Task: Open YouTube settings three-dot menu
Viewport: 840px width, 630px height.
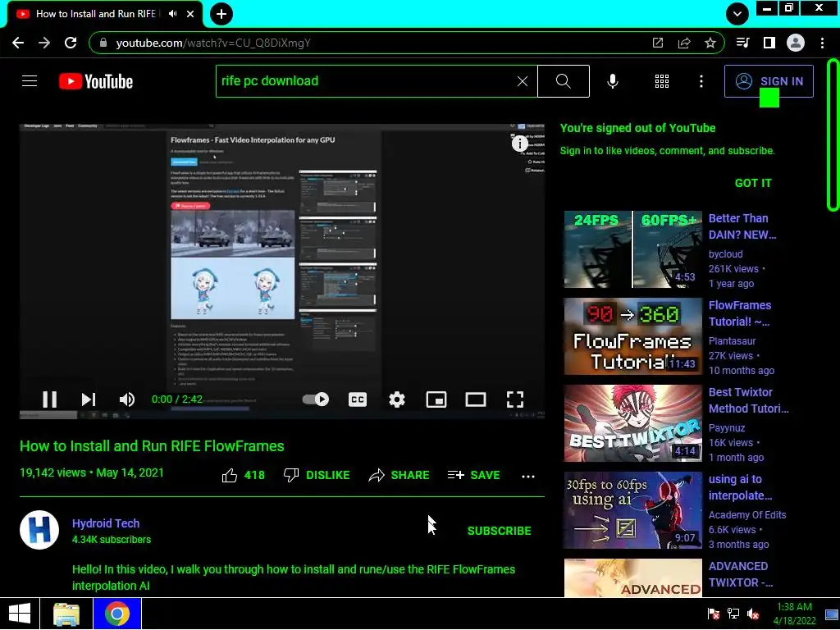Action: tap(701, 81)
